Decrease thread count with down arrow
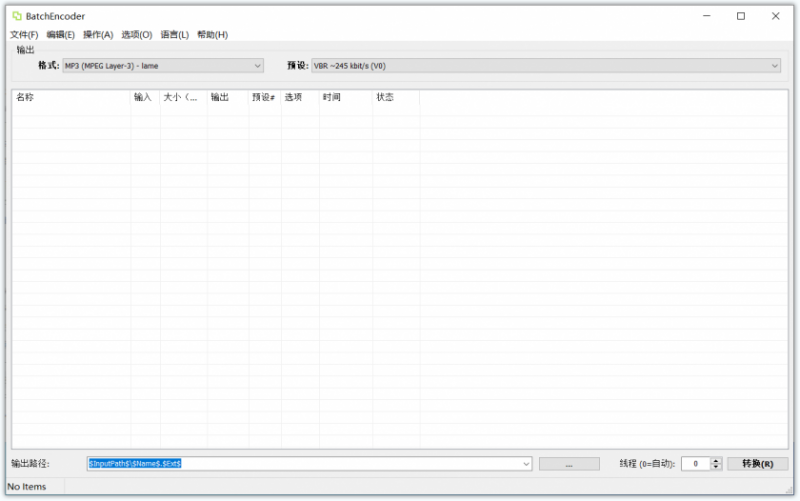Image resolution: width=800 pixels, height=501 pixels. tap(716, 467)
